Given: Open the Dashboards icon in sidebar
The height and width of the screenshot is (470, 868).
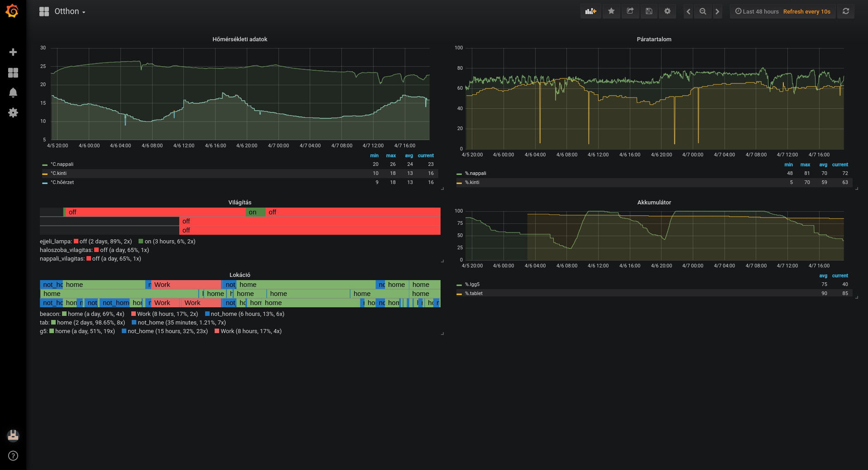Looking at the screenshot, I should tap(13, 73).
